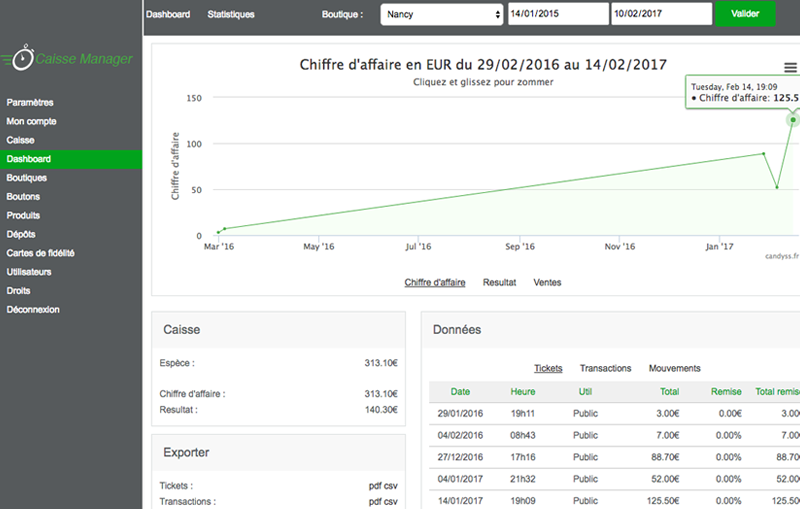
Task: Switch chart to Resultat series
Action: [499, 283]
